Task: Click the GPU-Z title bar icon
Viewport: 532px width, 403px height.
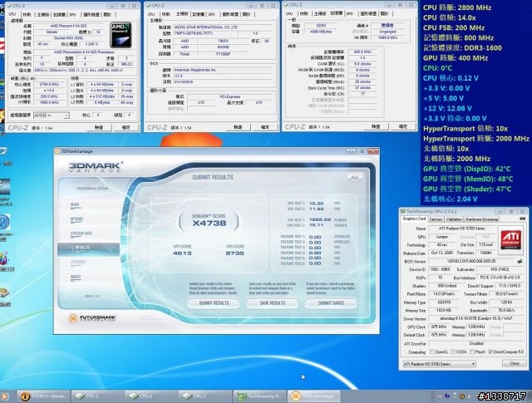Action: (403, 211)
